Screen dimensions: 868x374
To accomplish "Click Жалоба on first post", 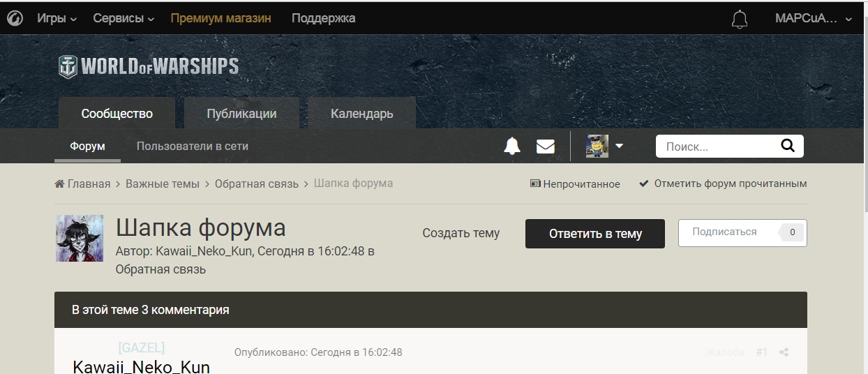I will (725, 352).
